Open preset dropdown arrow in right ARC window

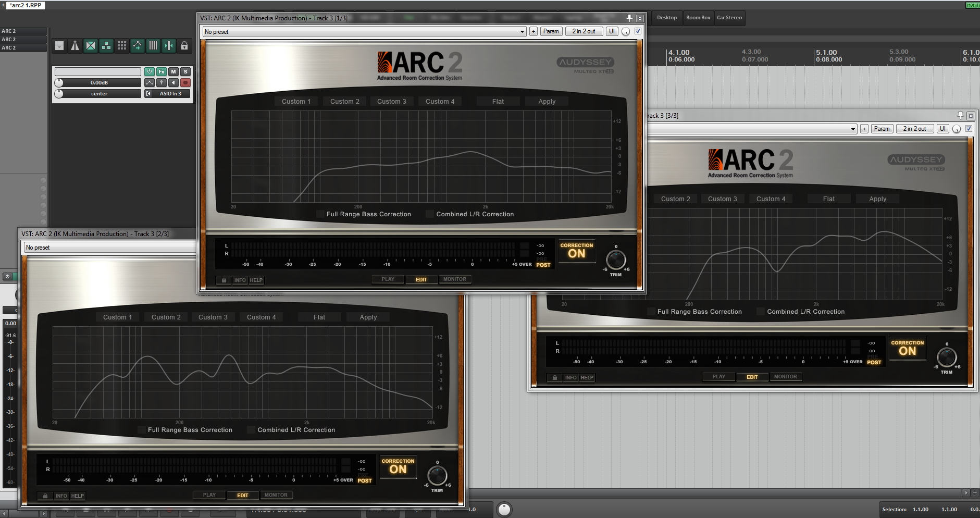[x=853, y=129]
